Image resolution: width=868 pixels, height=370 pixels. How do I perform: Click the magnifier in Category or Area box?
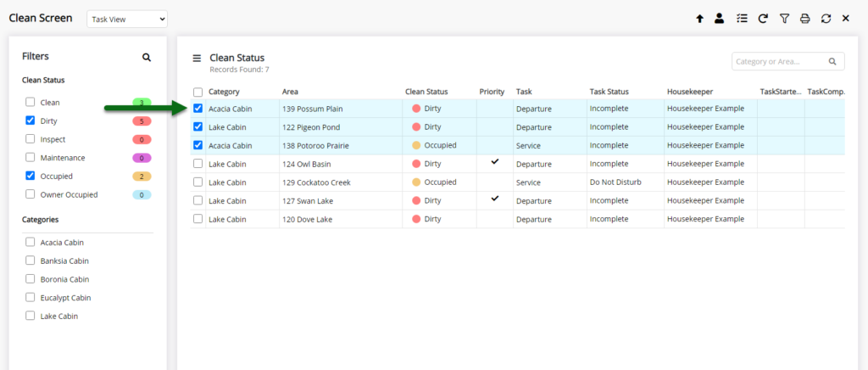[832, 61]
